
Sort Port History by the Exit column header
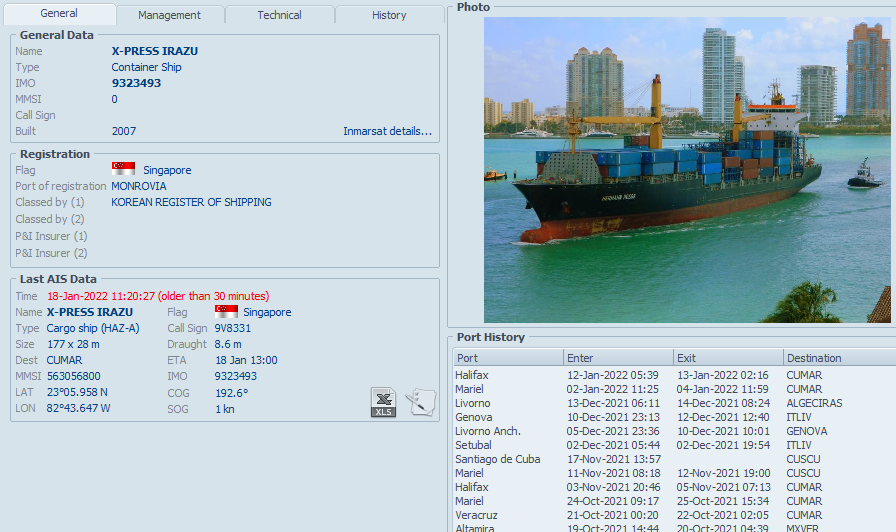pos(728,358)
